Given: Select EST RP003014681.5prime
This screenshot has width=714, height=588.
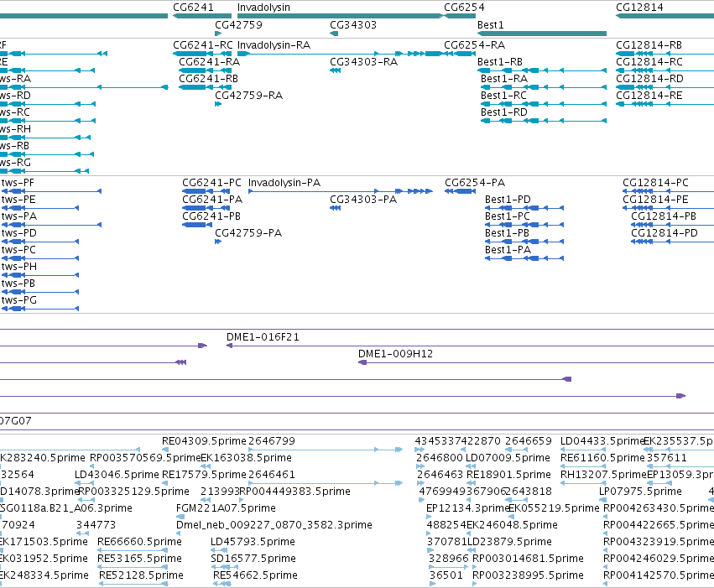Looking at the screenshot, I should click(528, 559).
